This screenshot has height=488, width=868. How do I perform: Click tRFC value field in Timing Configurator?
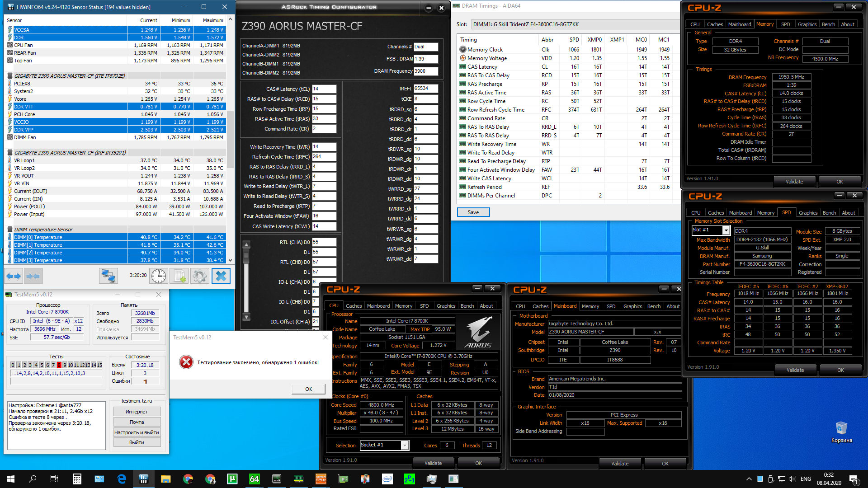[x=324, y=157]
